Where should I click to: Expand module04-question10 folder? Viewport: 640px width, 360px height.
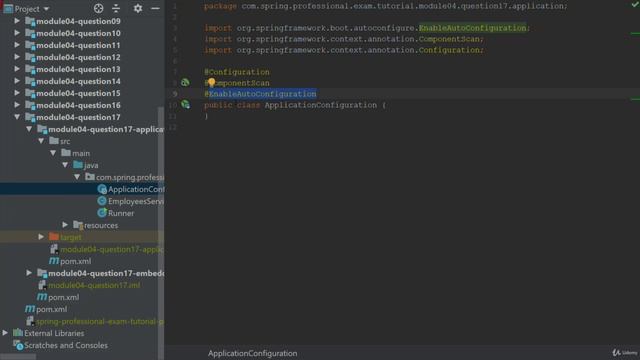[x=17, y=33]
